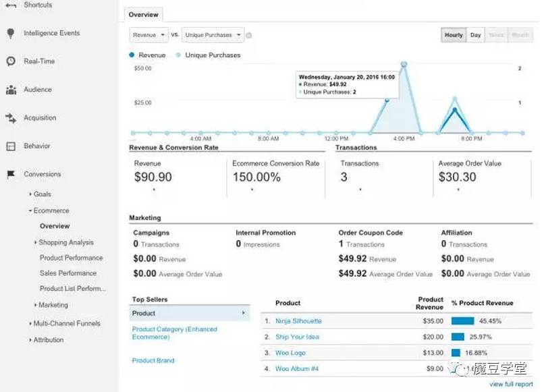Screen dimensions: 544x392
Task: Click the 4:00 PM peak chart data point
Action: click(x=404, y=64)
